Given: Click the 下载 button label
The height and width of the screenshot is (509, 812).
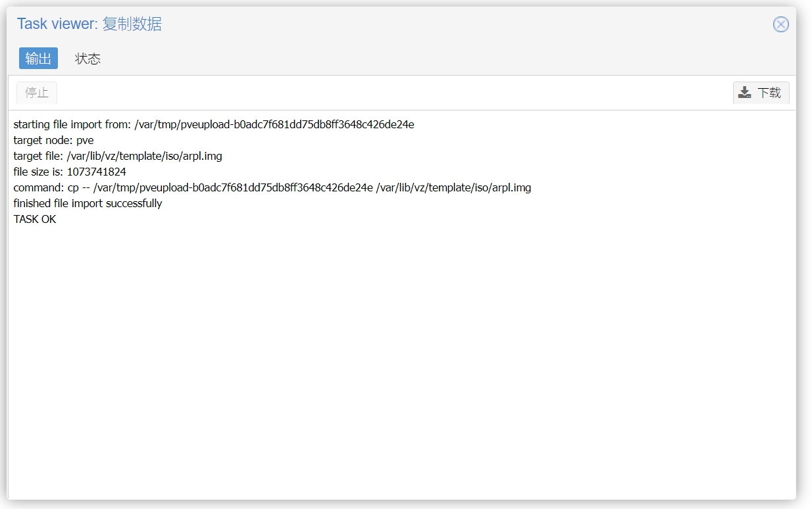Looking at the screenshot, I should pyautogui.click(x=769, y=93).
